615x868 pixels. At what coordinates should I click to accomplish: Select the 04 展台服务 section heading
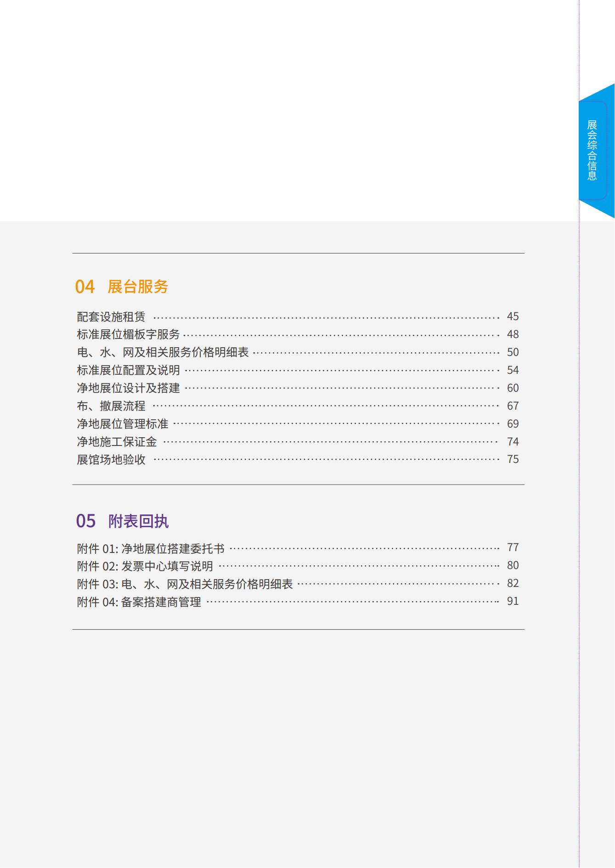coord(122,287)
